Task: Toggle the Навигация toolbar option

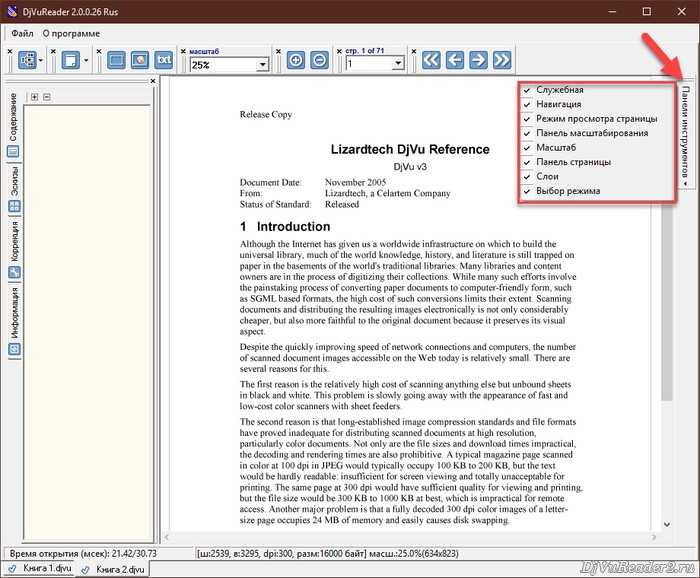Action: [x=597, y=104]
